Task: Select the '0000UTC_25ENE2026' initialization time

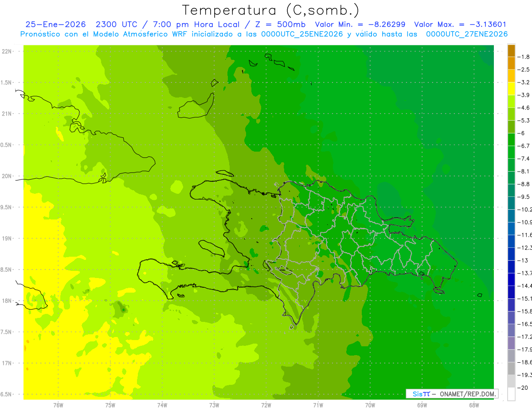Action: (303, 34)
